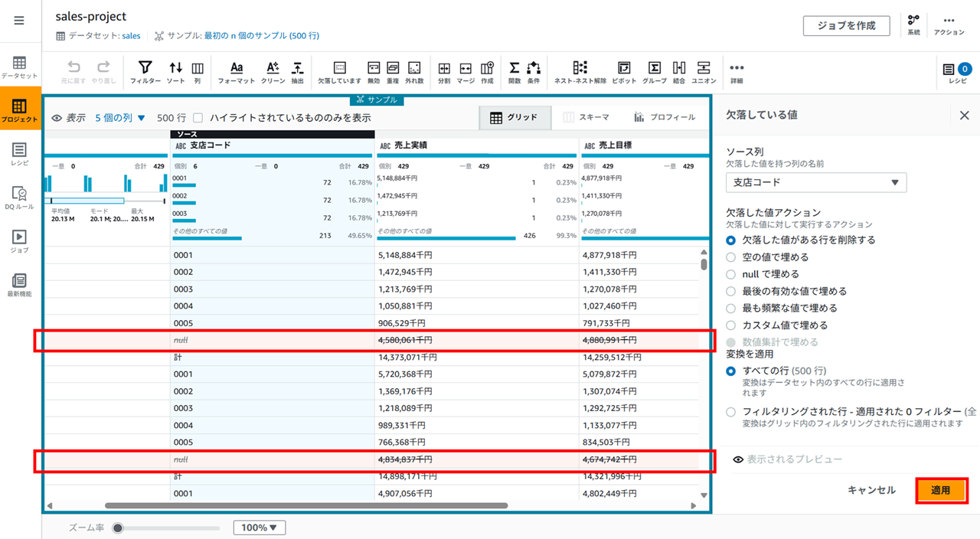
Task: Click the horizontal scrollbar of the grid
Action: [x=306, y=505]
